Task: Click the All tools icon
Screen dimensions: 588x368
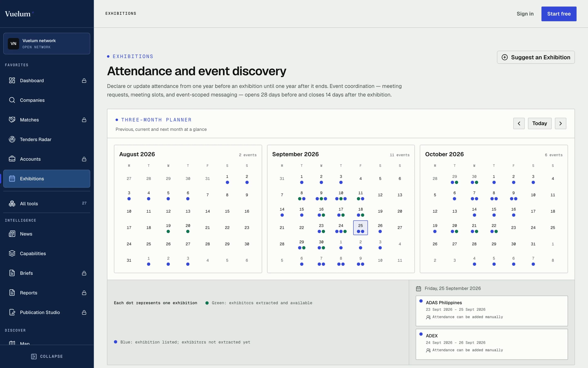Action: (12, 203)
